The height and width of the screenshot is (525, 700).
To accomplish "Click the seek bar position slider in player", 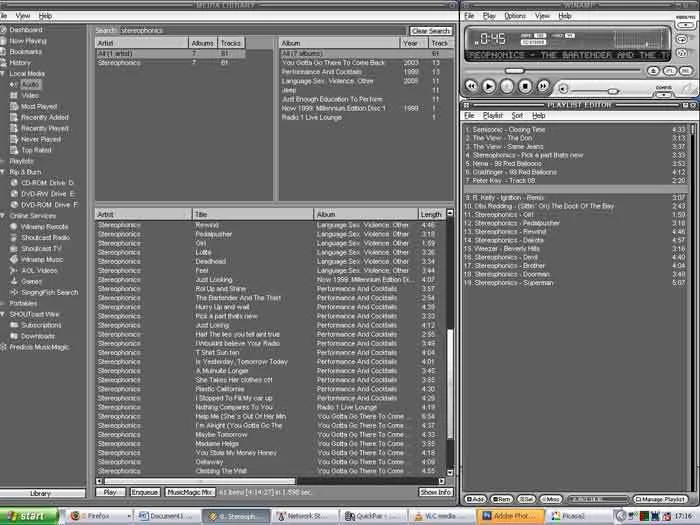I will tap(514, 71).
